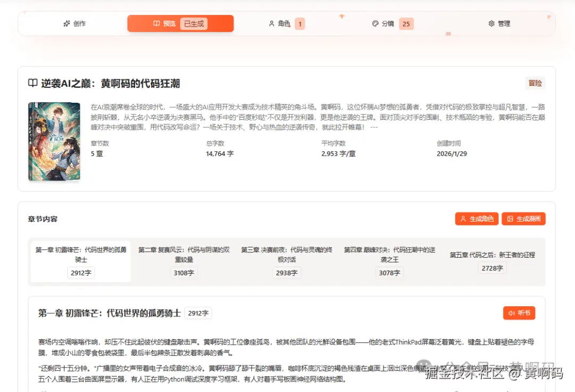Click the image icon inside 生成漫画 button

511,218
